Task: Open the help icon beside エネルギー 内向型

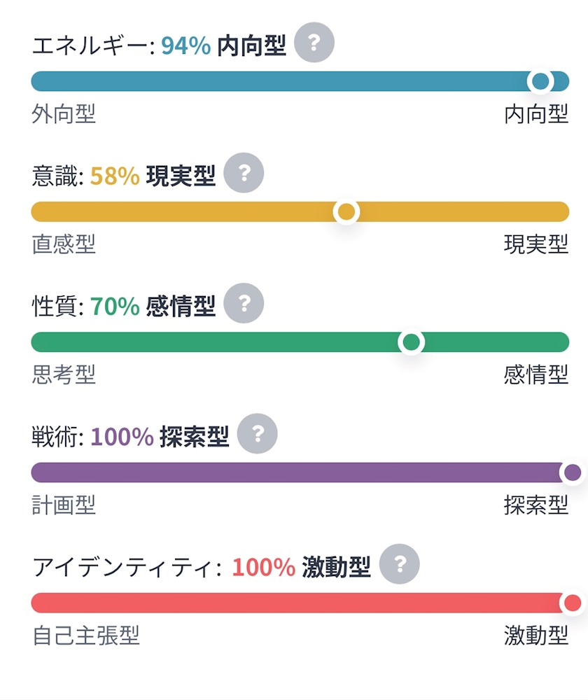Action: pyautogui.click(x=314, y=43)
